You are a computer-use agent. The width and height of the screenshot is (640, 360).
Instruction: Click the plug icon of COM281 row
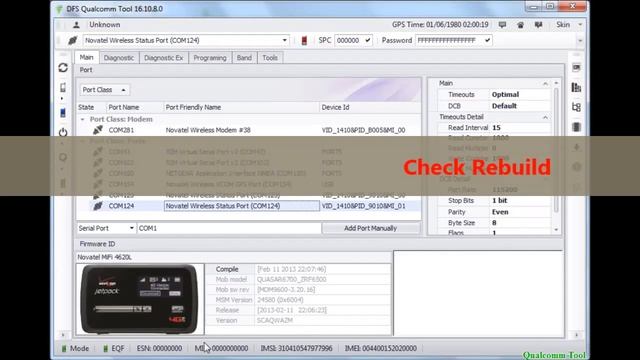(x=98, y=130)
